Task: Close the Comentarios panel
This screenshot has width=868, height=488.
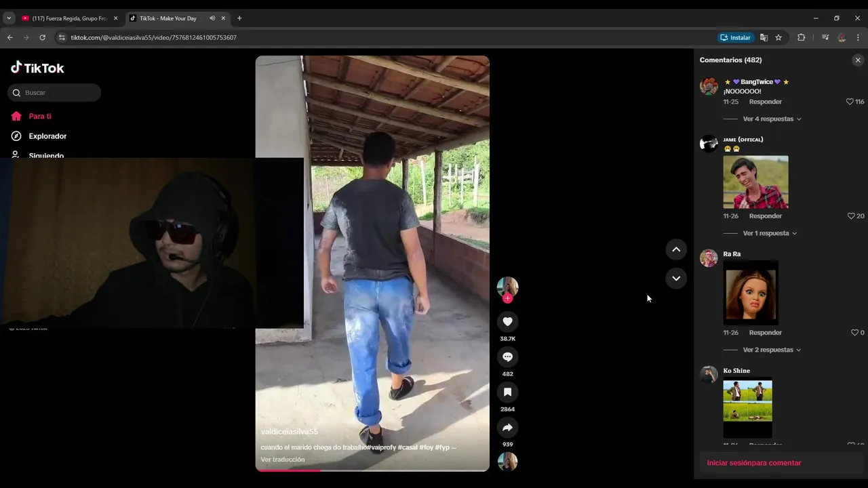Action: coord(857,60)
